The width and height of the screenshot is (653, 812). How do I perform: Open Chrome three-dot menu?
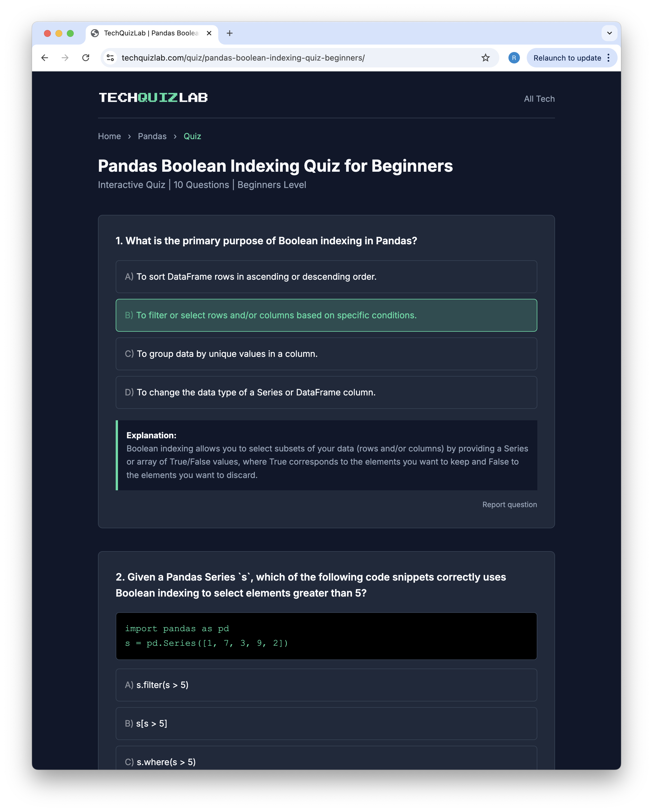coord(608,58)
